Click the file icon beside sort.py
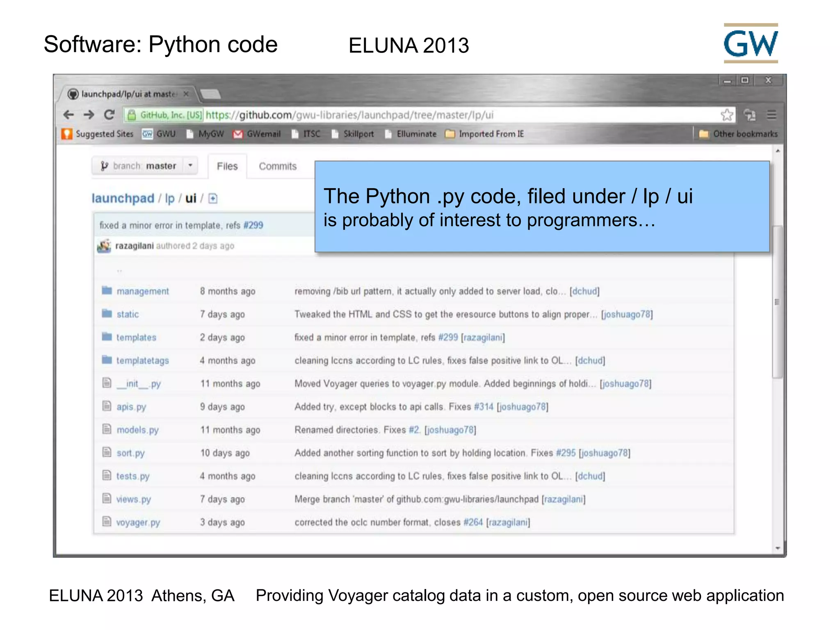 click(x=107, y=452)
